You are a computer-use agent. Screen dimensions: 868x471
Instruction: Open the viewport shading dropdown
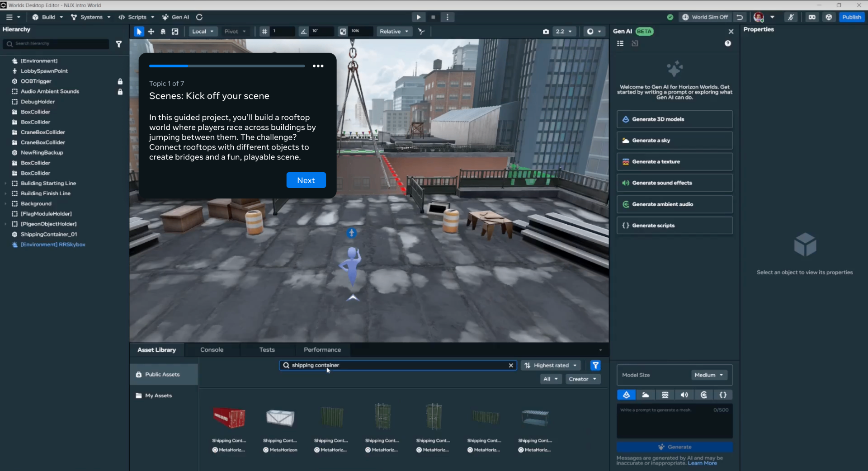click(594, 32)
